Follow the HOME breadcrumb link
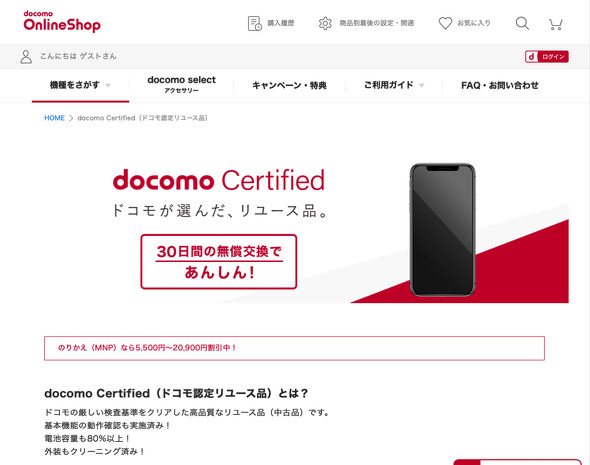The height and width of the screenshot is (465, 590). (55, 118)
